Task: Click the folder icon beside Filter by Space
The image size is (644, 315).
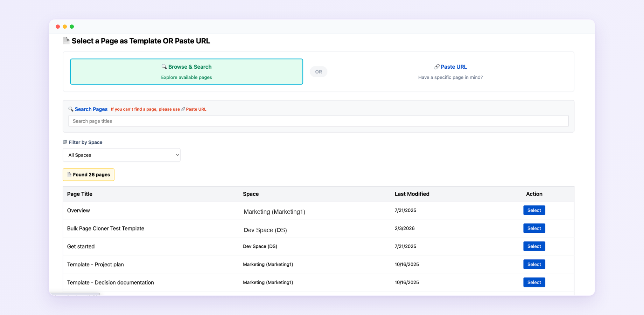Action: 65,142
